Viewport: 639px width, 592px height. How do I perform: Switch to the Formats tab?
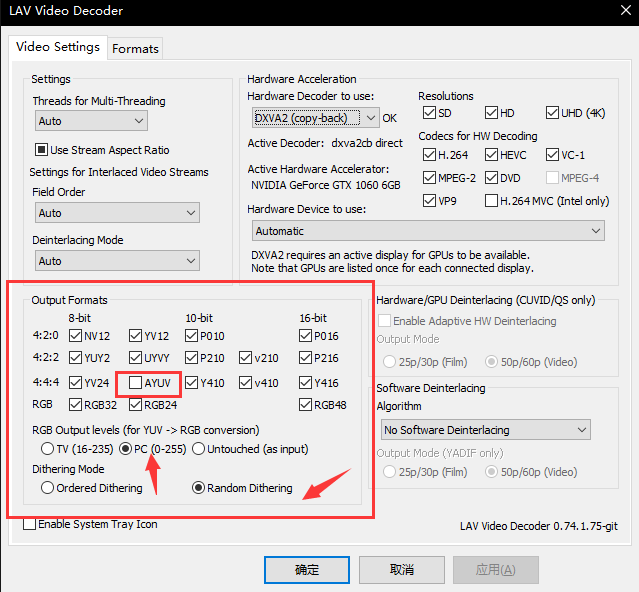click(x=135, y=49)
